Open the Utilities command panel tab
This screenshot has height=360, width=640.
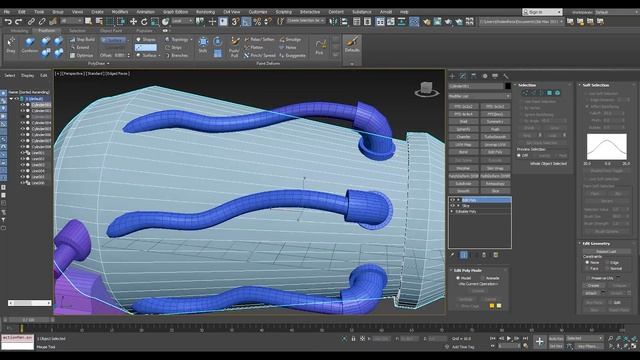click(506, 76)
